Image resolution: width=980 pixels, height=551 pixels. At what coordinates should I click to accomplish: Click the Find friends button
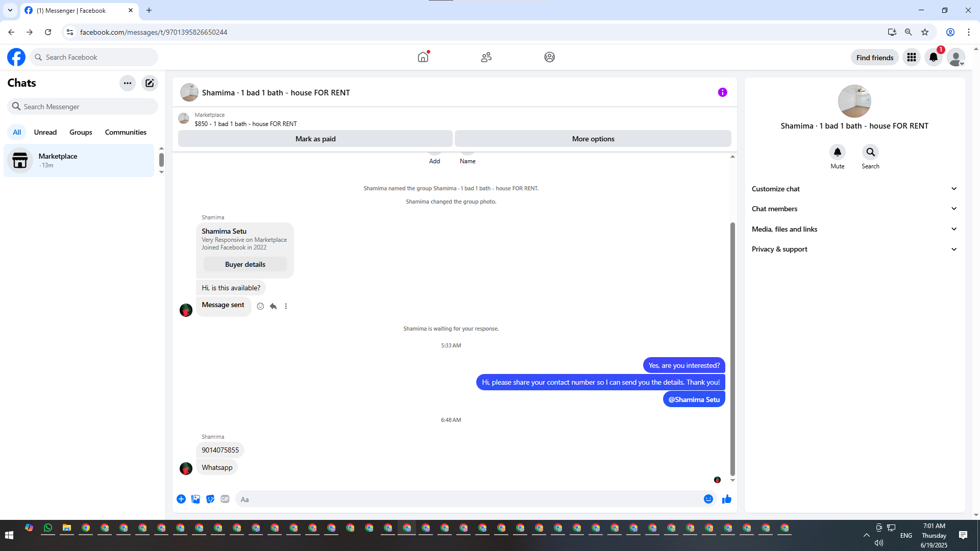pos(875,58)
